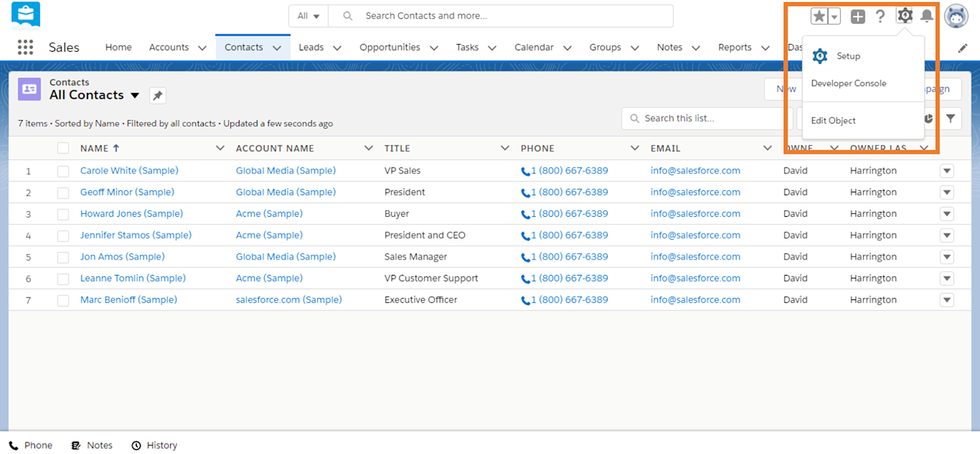Open the Calendar tab
The width and height of the screenshot is (980, 454).
click(534, 48)
